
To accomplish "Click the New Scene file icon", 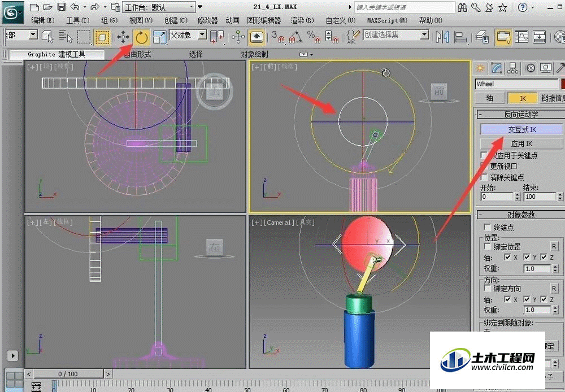I will [34, 7].
